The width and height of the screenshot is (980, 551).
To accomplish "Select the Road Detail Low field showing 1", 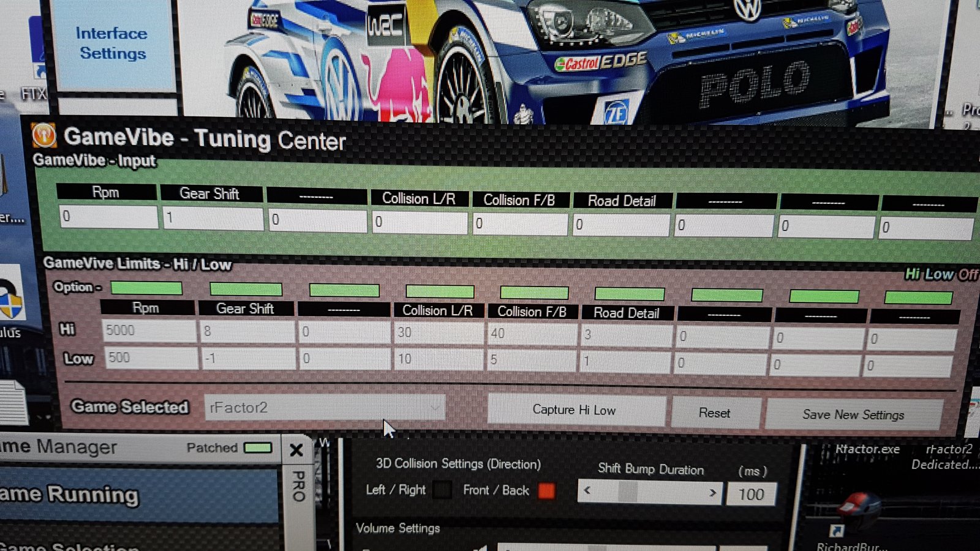I will [625, 361].
